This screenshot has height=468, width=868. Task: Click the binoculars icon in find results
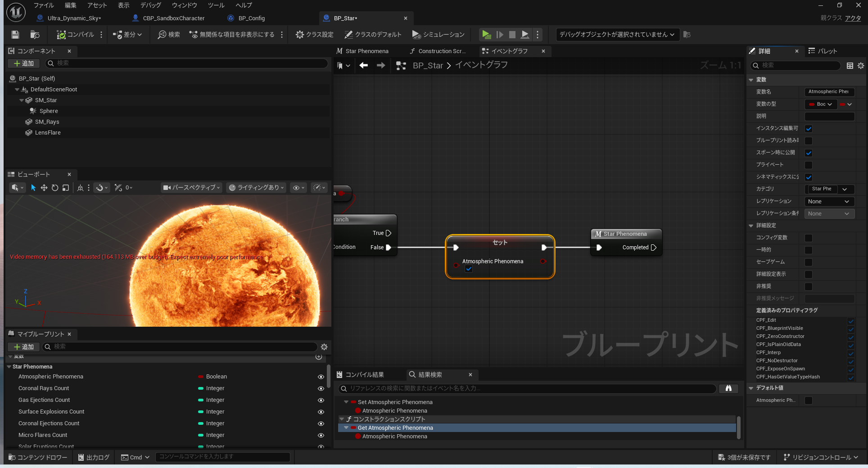point(728,388)
